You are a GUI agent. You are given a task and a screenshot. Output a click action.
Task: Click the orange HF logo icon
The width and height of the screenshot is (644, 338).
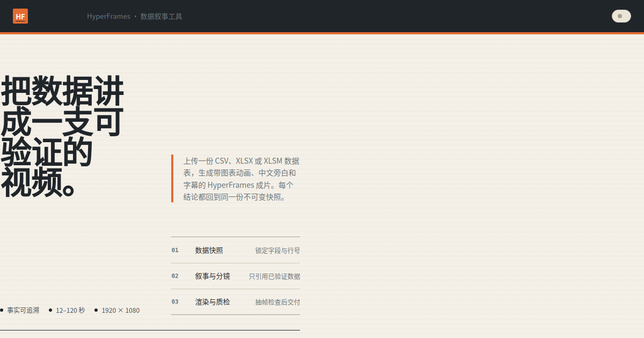pyautogui.click(x=20, y=16)
